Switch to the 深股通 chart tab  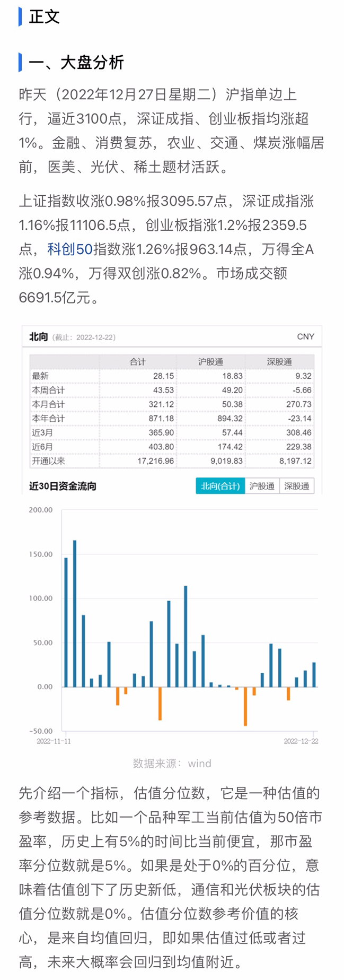pos(296,486)
